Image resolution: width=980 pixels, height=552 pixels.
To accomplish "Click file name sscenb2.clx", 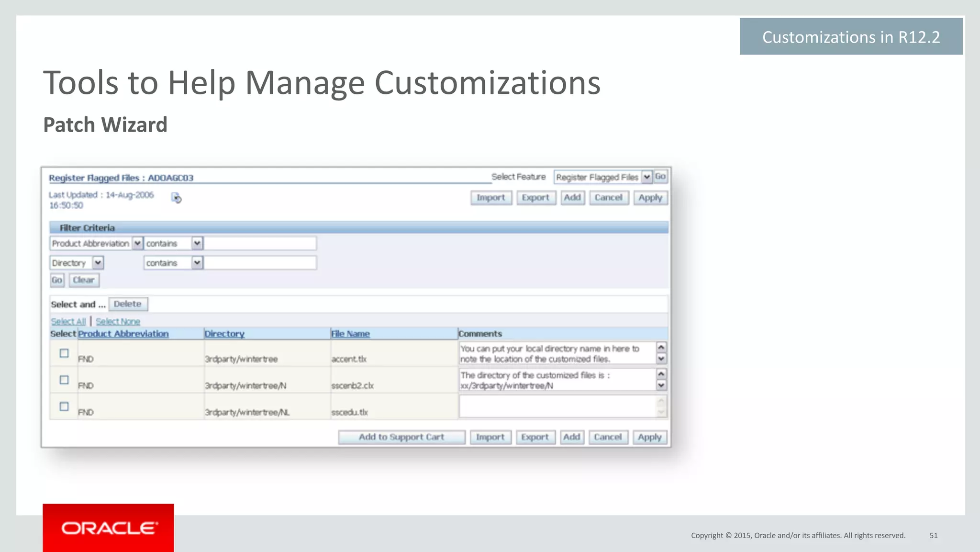I will (352, 385).
